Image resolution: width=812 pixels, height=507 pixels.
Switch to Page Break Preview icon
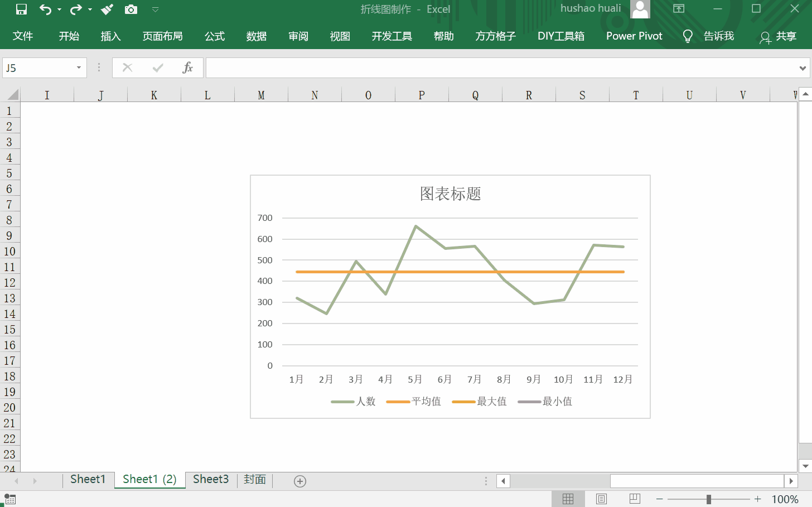coord(635,499)
